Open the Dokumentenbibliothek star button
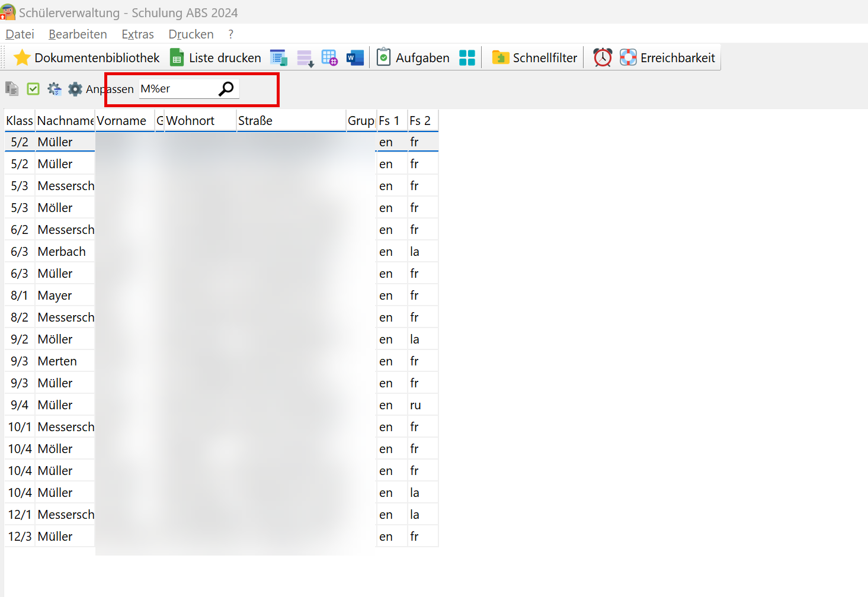Image resolution: width=868 pixels, height=597 pixels. pyautogui.click(x=87, y=57)
